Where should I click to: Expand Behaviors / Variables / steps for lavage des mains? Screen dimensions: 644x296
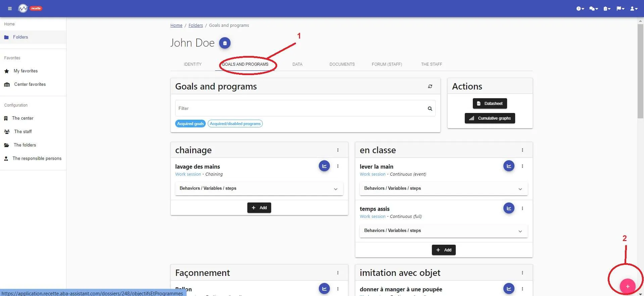coord(259,188)
